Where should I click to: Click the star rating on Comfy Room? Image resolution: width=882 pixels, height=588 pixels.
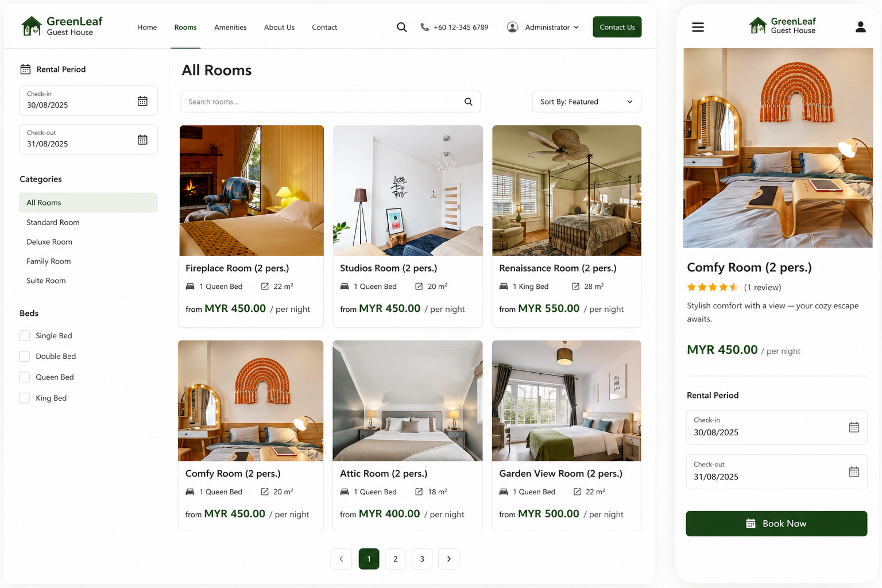713,287
